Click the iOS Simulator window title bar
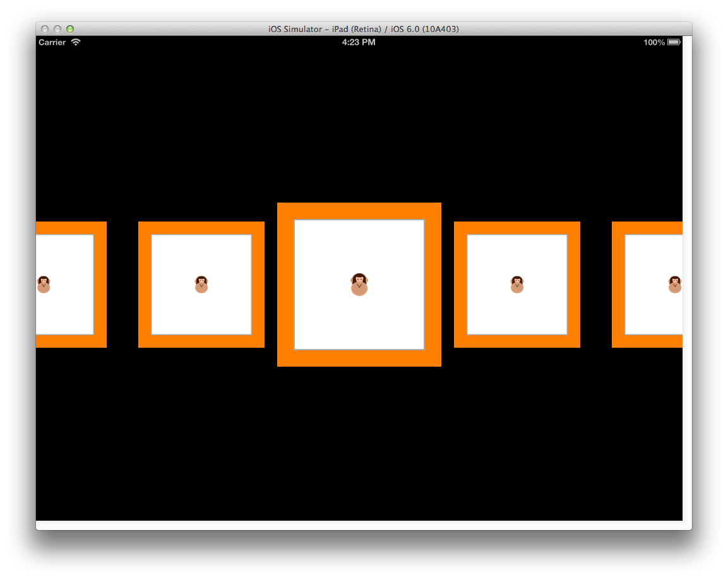Viewport: 728px width, 580px height. coord(364,28)
